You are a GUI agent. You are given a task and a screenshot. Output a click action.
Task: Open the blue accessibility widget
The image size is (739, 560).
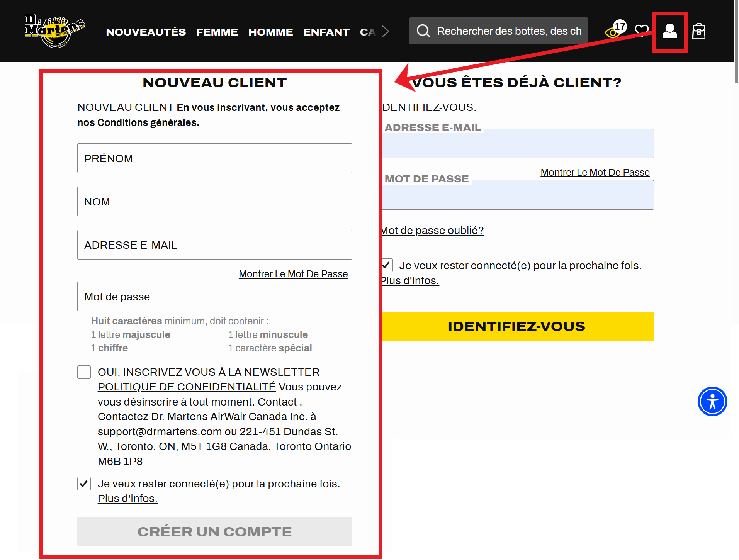click(712, 402)
